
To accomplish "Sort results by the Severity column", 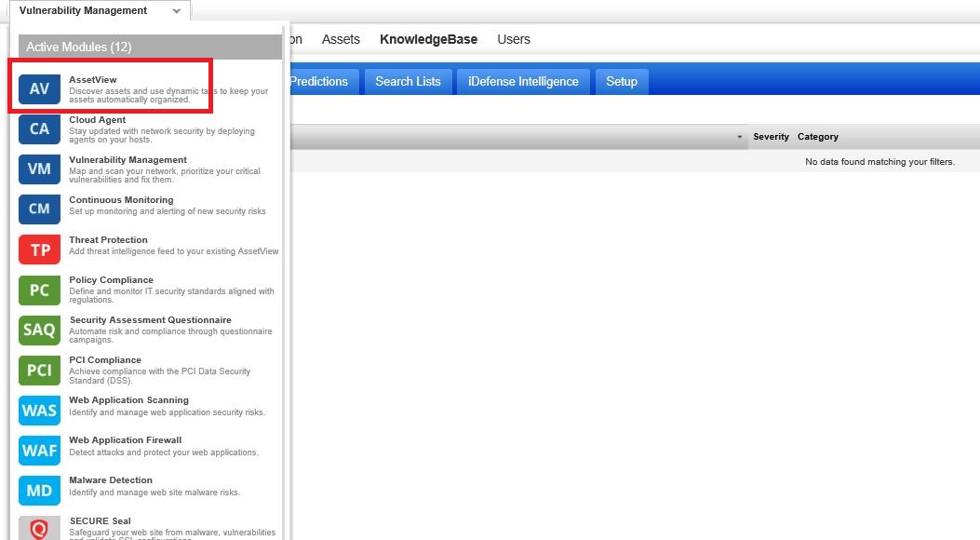I will pyautogui.click(x=771, y=136).
